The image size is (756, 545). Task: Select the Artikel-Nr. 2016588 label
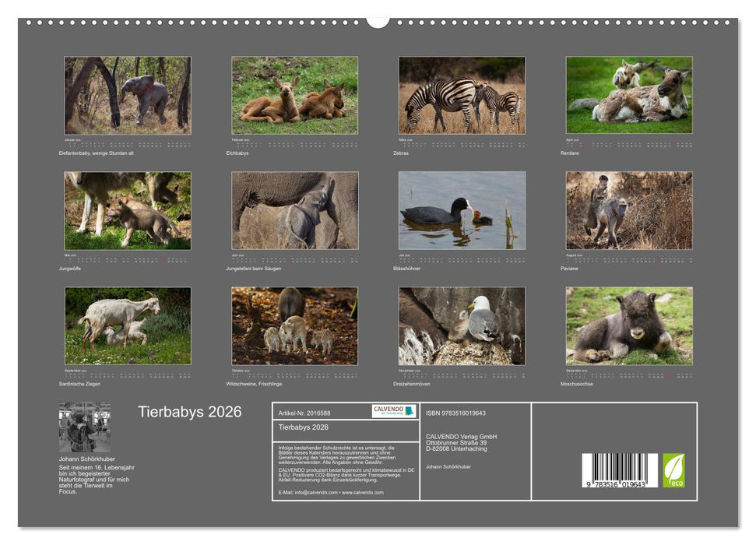(x=306, y=414)
